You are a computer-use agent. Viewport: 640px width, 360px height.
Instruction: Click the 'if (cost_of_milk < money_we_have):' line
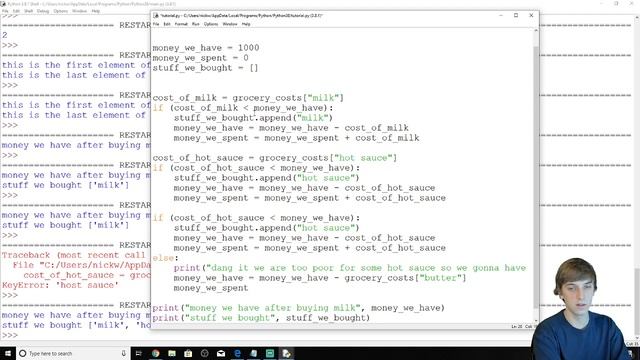(243, 108)
